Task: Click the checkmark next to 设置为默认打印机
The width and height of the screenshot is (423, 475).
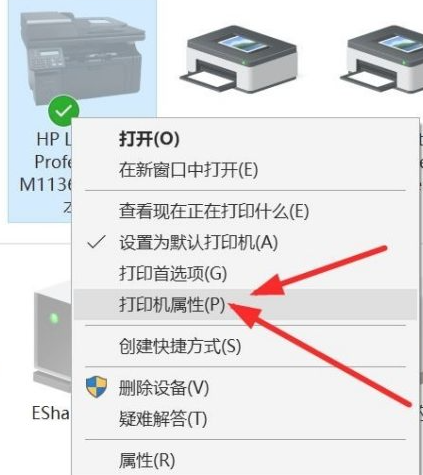Action: coord(96,242)
